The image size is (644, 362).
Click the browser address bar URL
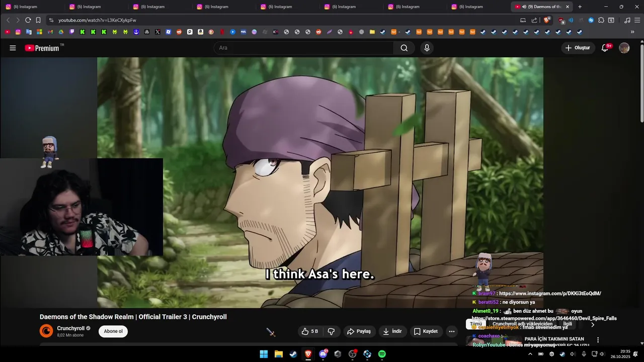click(x=97, y=20)
